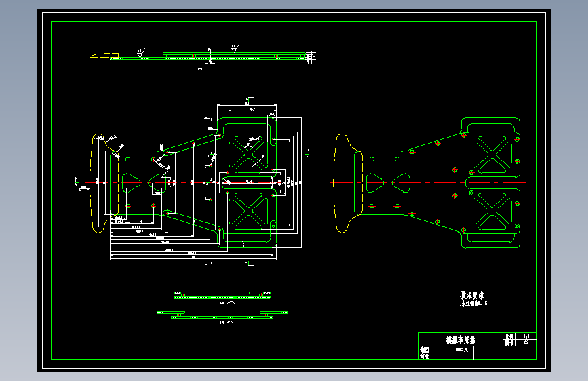Click the technical requirement line ending in 1.5
The image size is (588, 381).
point(472,304)
